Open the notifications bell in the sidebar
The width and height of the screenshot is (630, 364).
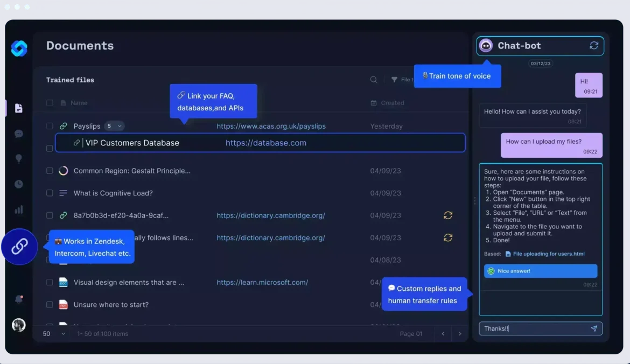pyautogui.click(x=18, y=299)
